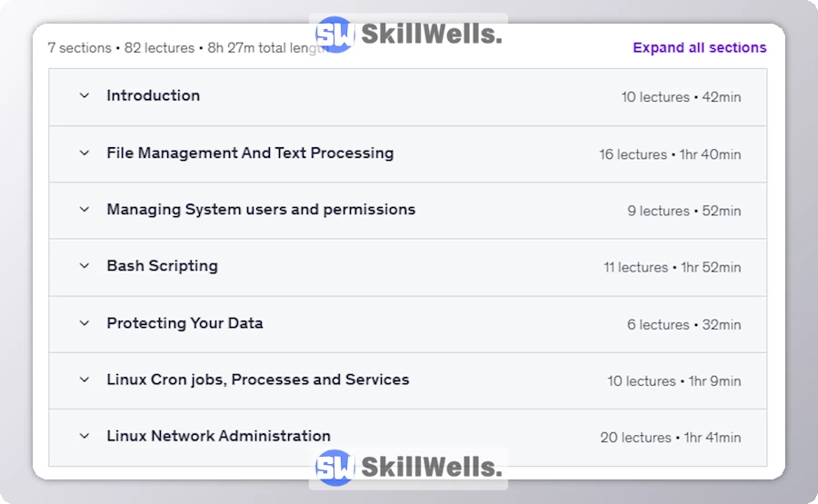Select File Management And Text Processing title
The width and height of the screenshot is (818, 504).
click(250, 153)
